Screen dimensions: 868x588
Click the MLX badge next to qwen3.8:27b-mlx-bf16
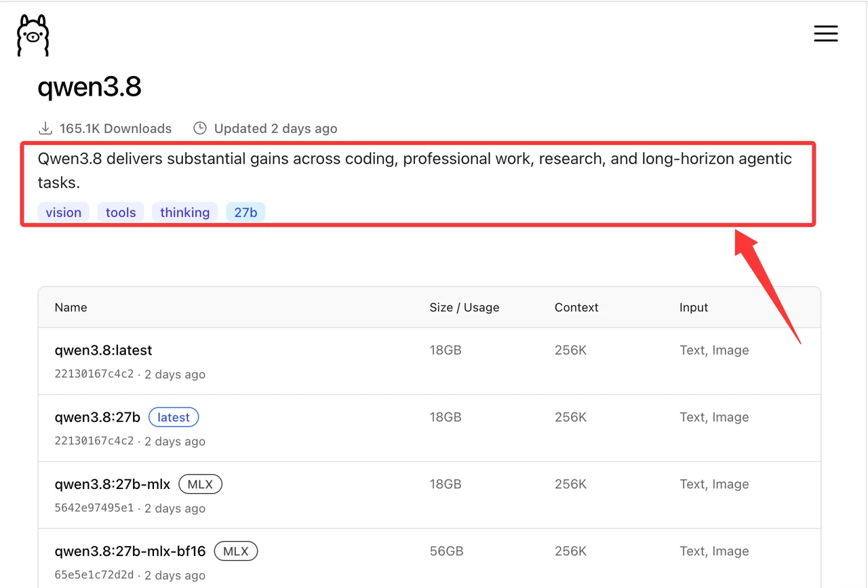[x=236, y=551]
